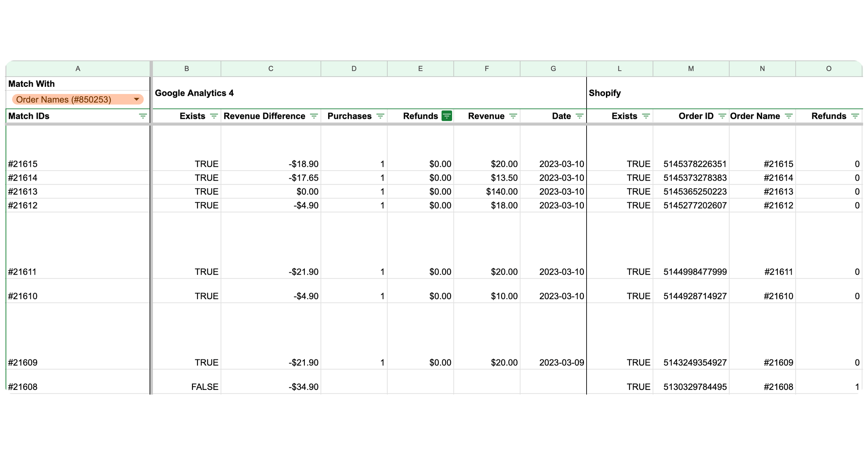Select Match ID cell #21612
This screenshot has width=868, height=455.
pyautogui.click(x=78, y=205)
